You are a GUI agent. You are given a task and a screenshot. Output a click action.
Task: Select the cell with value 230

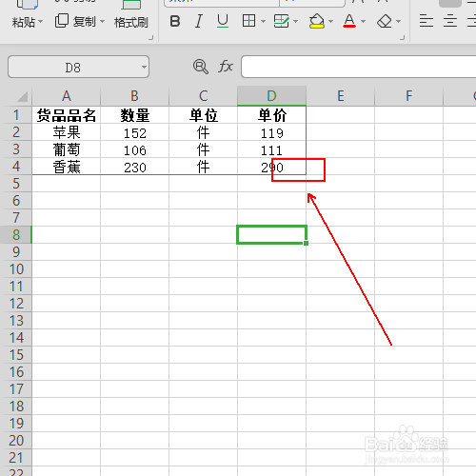point(134,167)
